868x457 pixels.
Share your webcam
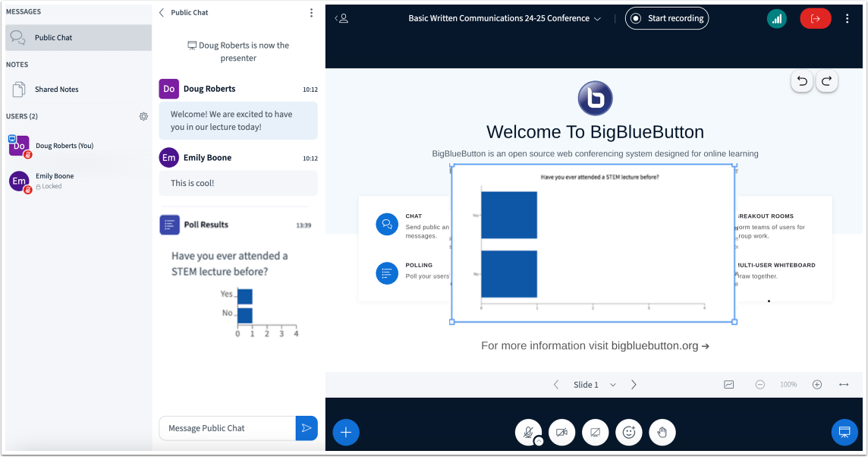pos(562,432)
